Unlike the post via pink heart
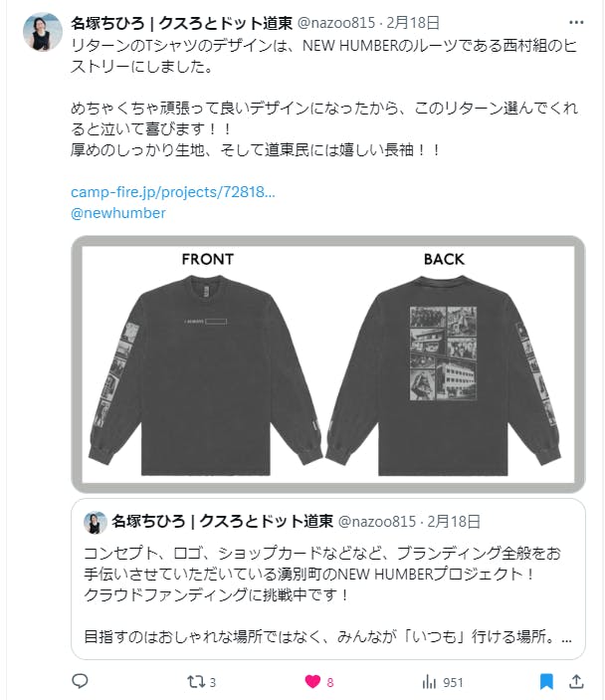 [312, 682]
